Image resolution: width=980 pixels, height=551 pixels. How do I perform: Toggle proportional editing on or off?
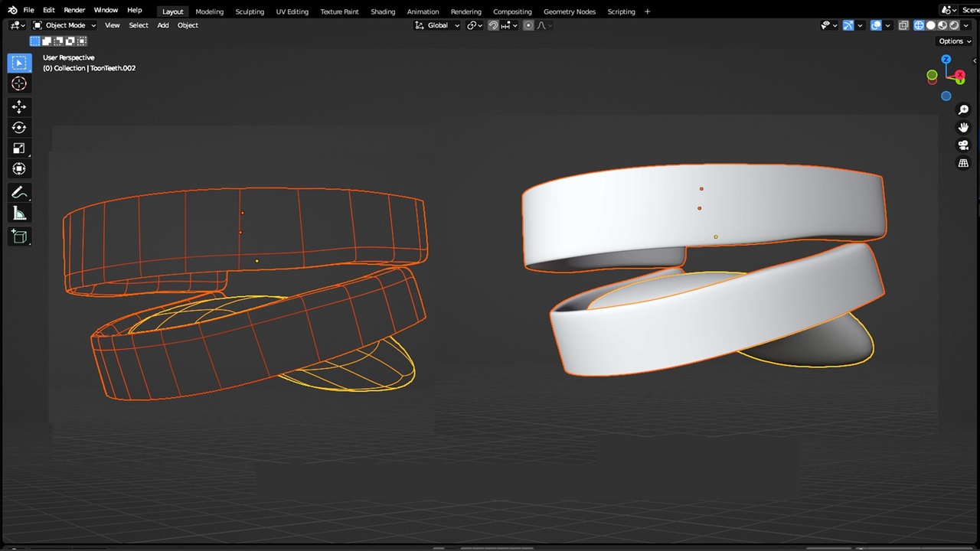click(x=528, y=25)
